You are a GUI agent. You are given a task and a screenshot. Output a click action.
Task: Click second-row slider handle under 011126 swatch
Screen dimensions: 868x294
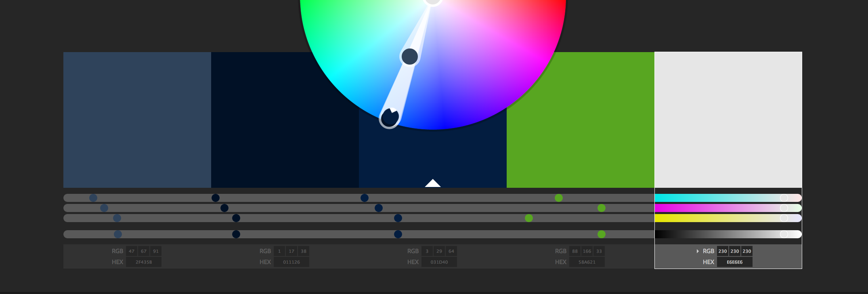pyautogui.click(x=224, y=208)
